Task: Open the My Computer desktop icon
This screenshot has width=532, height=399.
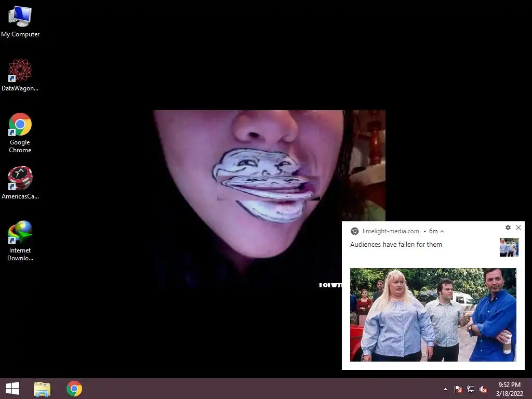Action: pyautogui.click(x=20, y=21)
